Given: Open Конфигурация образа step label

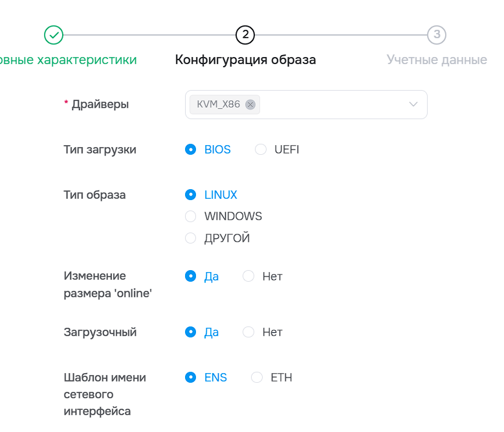Looking at the screenshot, I should [x=245, y=60].
